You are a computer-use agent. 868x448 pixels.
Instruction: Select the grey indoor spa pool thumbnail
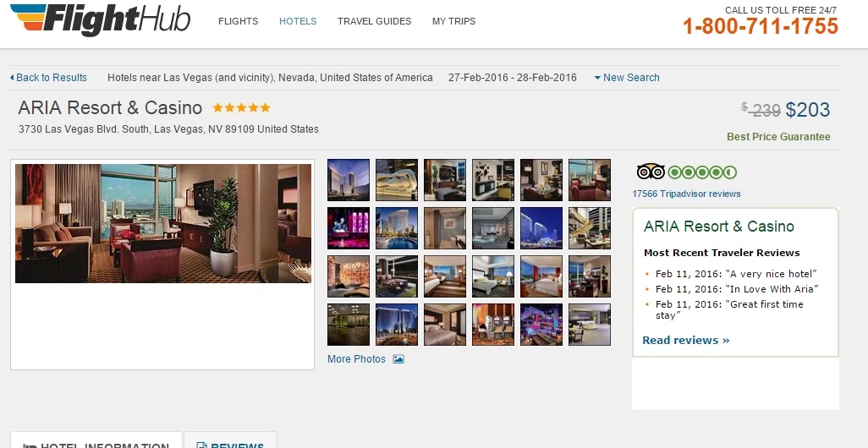(x=492, y=228)
